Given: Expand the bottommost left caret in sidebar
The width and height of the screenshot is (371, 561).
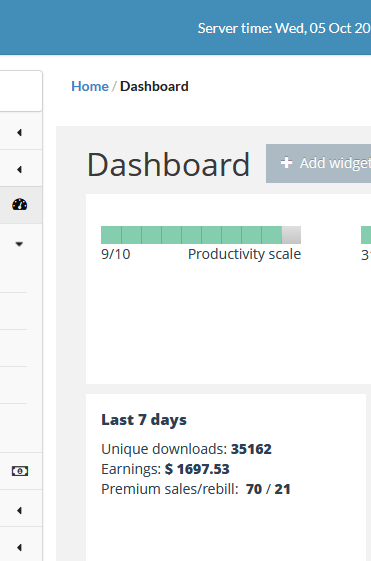Looking at the screenshot, I should click(x=19, y=547).
